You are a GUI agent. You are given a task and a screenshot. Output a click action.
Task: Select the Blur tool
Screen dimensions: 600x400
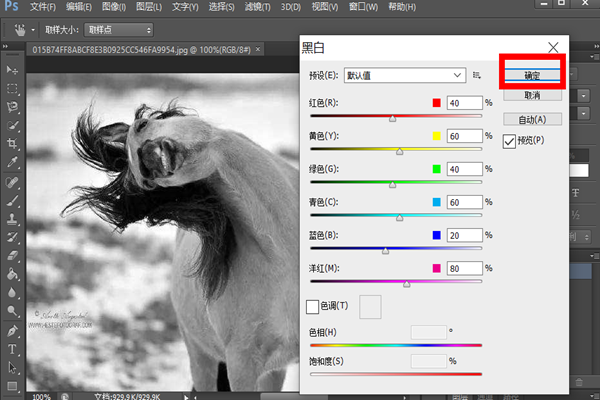pyautogui.click(x=12, y=292)
